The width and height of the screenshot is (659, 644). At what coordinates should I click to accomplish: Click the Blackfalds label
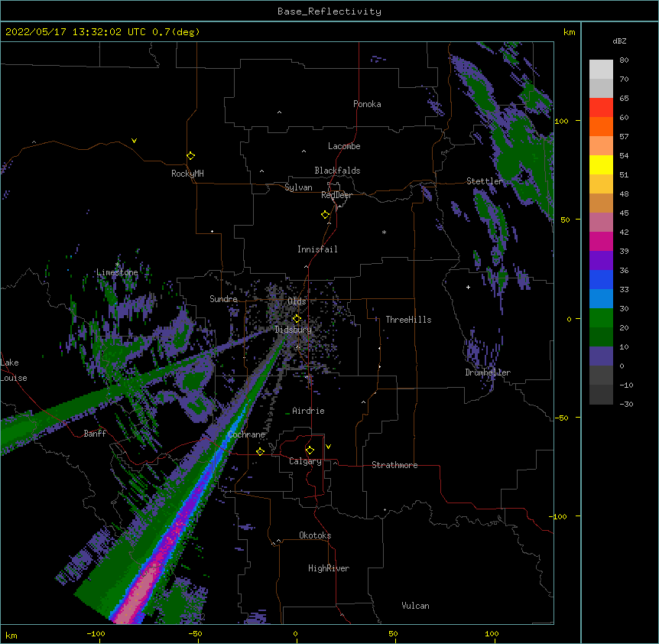tap(337, 171)
